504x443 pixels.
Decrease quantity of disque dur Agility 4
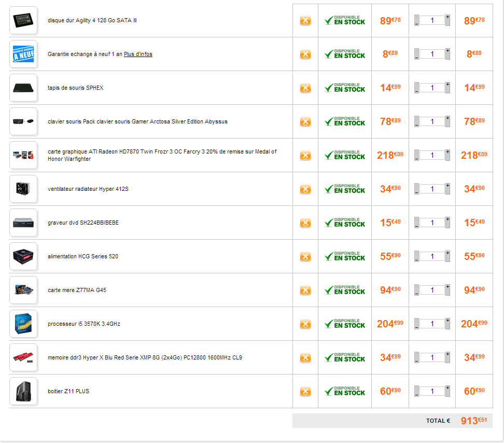click(x=416, y=21)
